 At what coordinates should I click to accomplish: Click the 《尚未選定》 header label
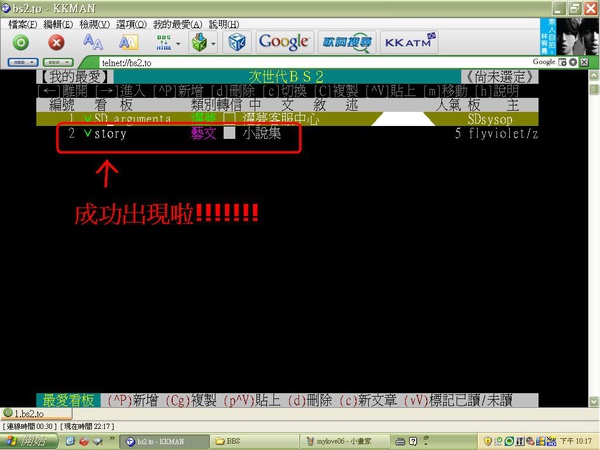pos(500,77)
